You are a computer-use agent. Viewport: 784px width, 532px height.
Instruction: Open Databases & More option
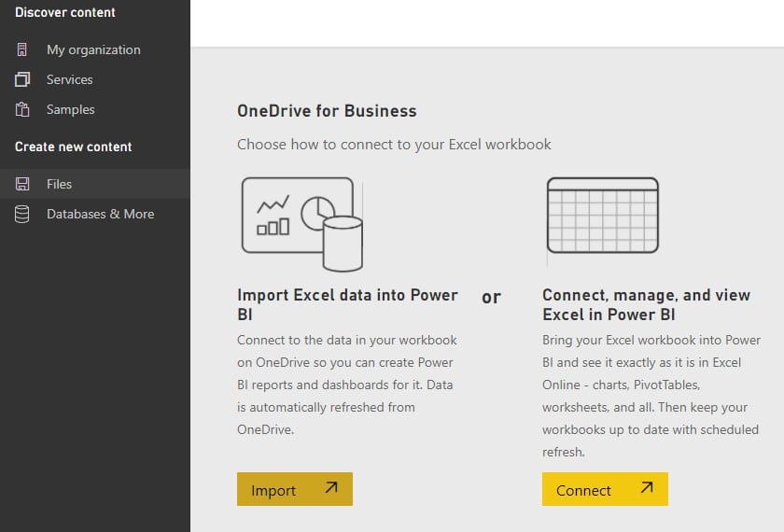(x=101, y=214)
